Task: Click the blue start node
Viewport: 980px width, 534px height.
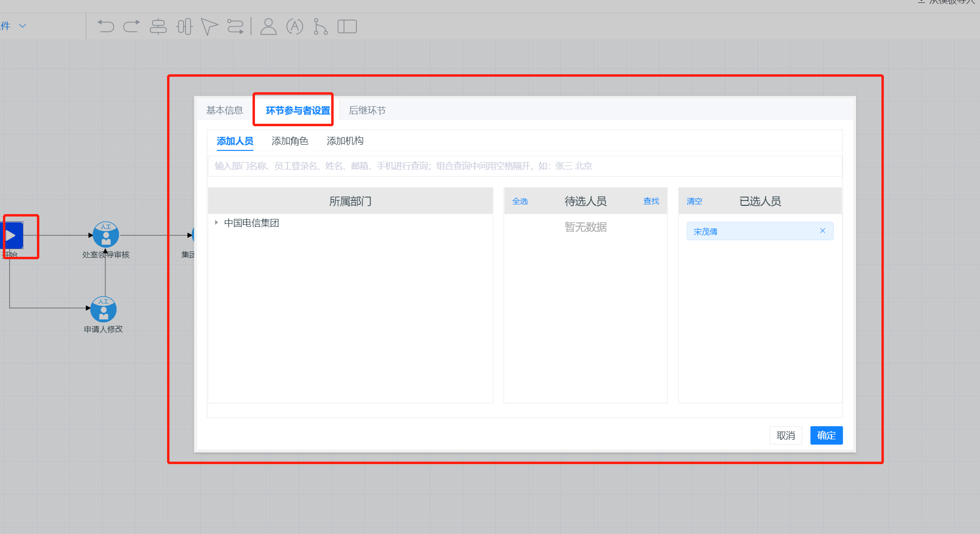Action: point(13,235)
